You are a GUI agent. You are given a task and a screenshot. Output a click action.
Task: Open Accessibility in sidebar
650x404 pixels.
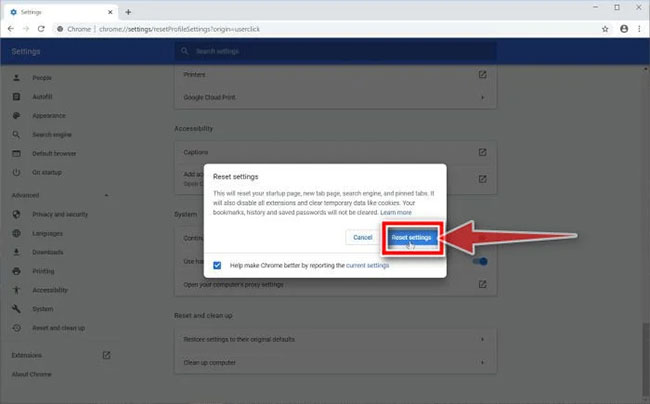[50, 290]
